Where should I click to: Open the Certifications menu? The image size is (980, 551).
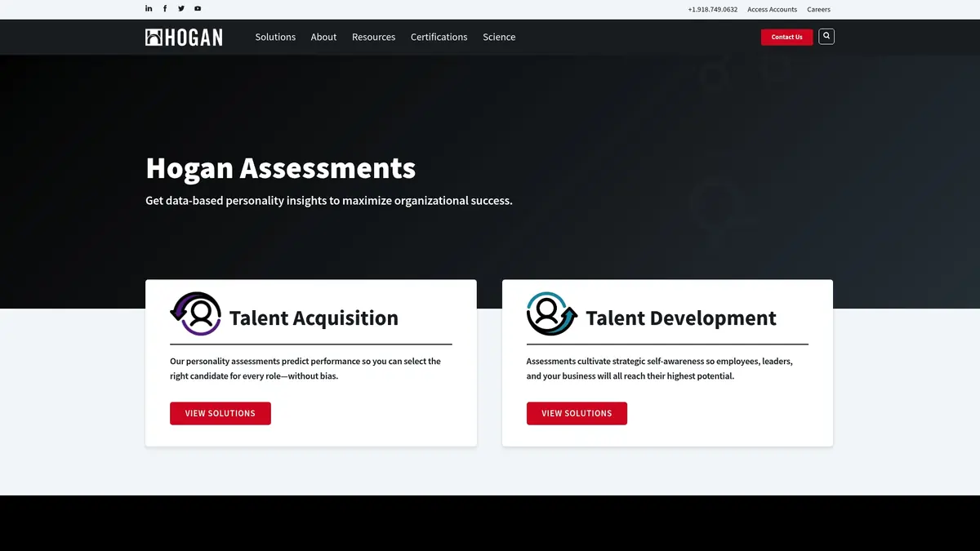[439, 37]
